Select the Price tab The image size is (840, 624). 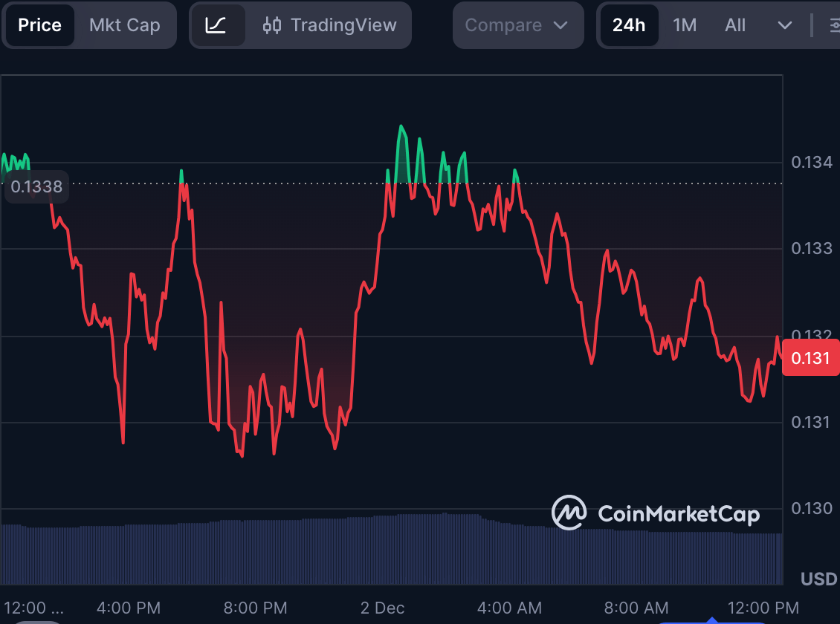click(x=39, y=25)
